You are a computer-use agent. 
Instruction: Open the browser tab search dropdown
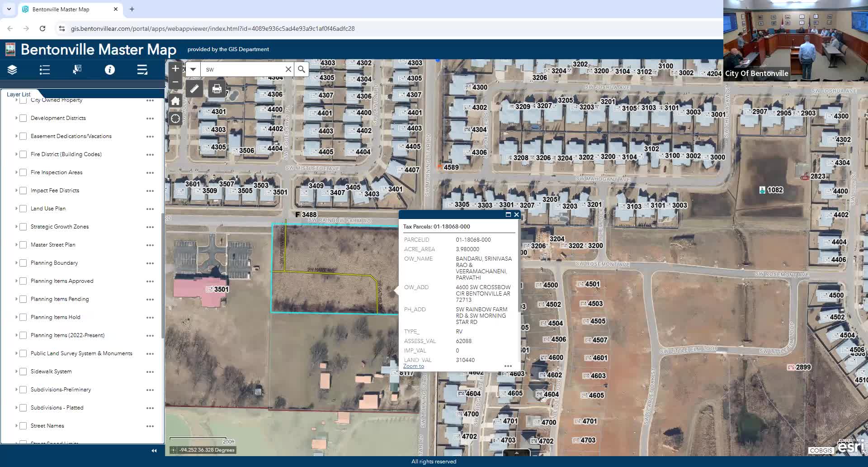tap(9, 9)
